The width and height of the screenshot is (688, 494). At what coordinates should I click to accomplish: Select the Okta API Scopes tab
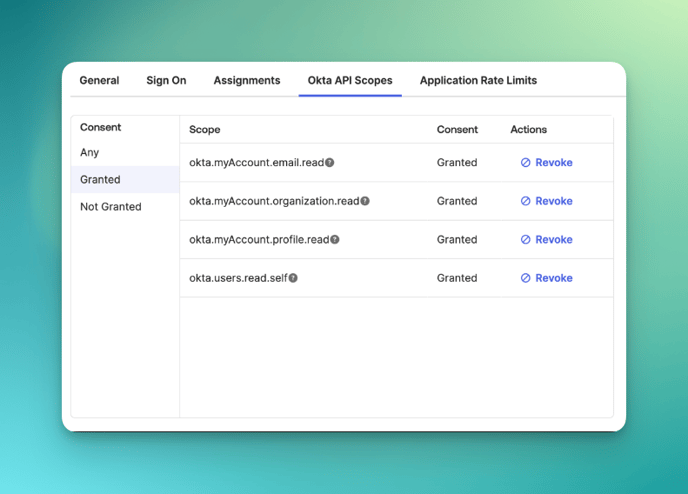[x=350, y=81]
